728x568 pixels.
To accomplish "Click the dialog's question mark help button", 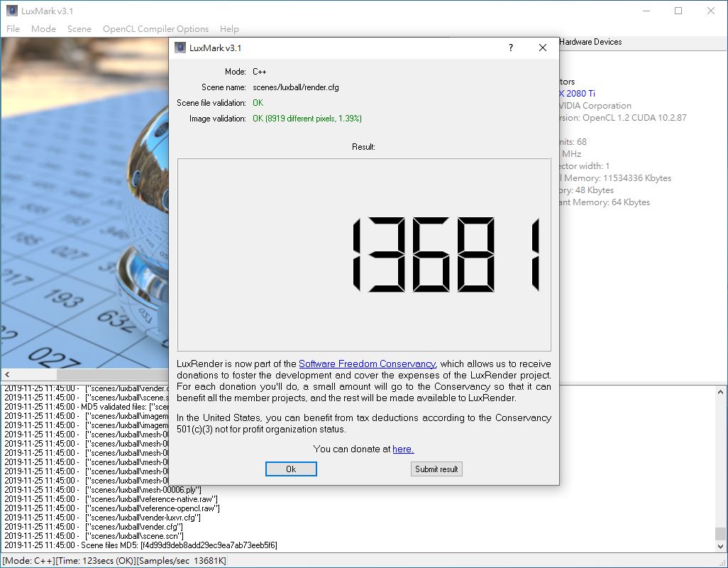I will tap(511, 48).
